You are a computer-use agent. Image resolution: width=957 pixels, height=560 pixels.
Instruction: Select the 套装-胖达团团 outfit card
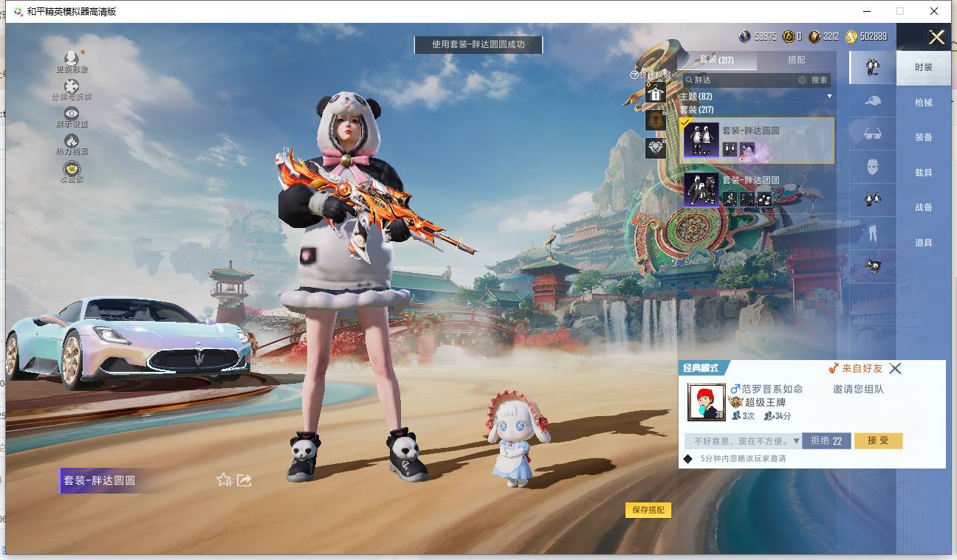[x=757, y=190]
